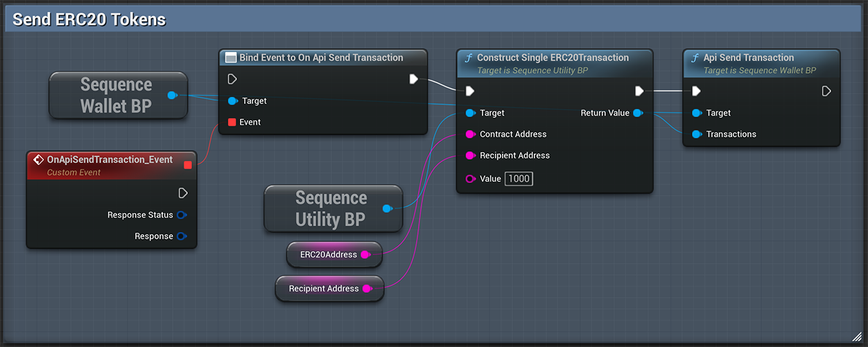
Task: Select the Api Send Transaction node header
Action: point(761,63)
